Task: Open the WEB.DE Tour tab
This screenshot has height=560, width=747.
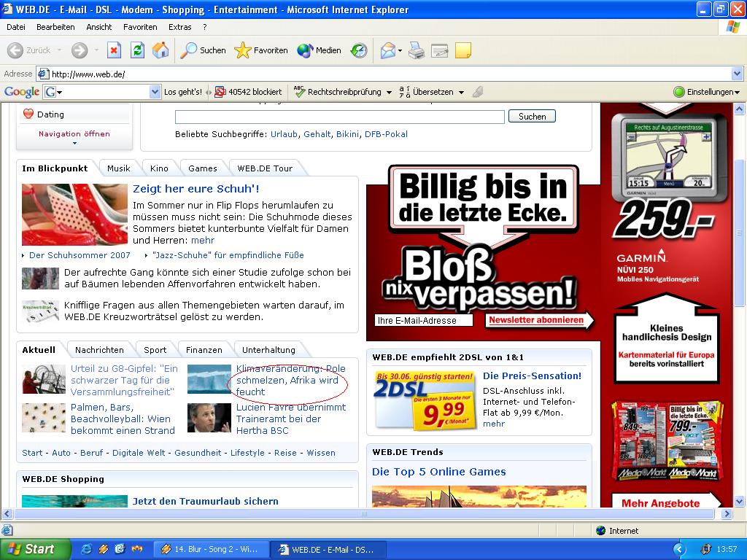Action: pos(265,168)
